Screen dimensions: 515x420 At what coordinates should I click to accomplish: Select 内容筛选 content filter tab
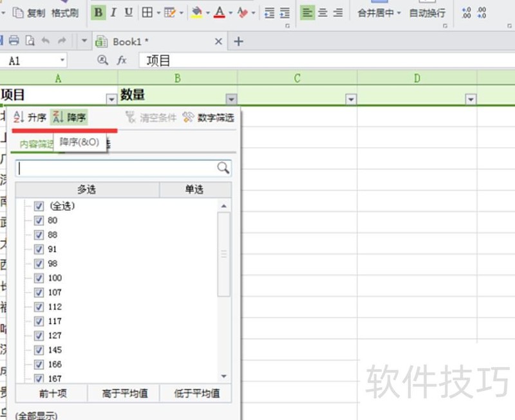point(36,144)
